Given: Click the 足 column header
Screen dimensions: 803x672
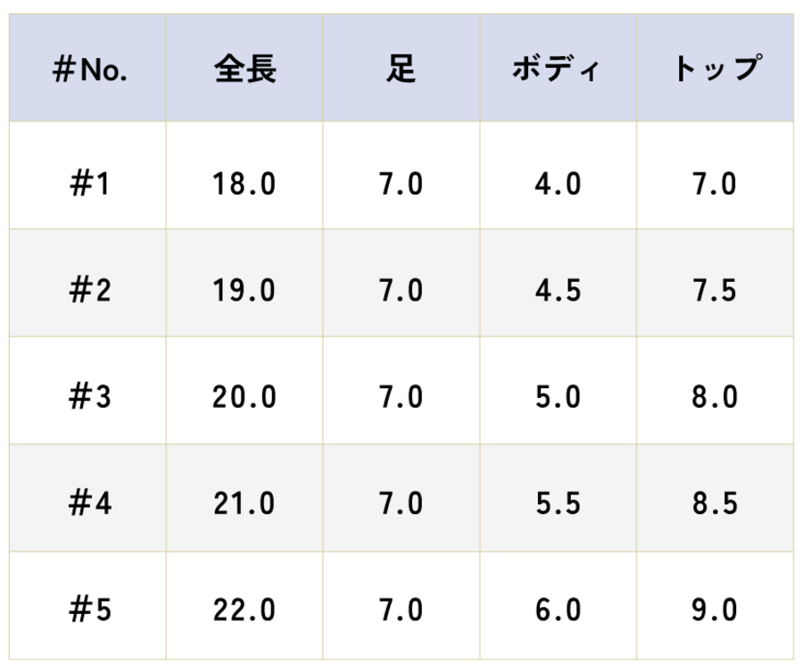Looking at the screenshot, I should coord(401,68).
